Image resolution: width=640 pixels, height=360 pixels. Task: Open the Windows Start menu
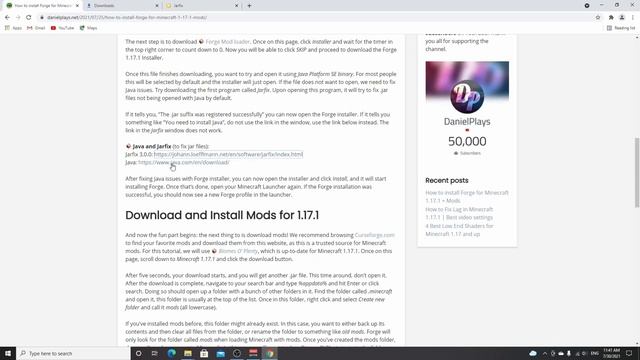pyautogui.click(x=8, y=353)
